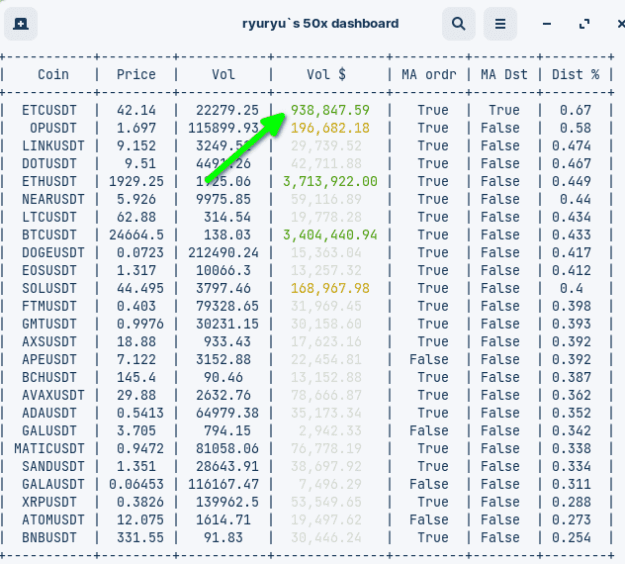Select the AXSUSDT coin name
625x564 pixels.
[x=49, y=342]
